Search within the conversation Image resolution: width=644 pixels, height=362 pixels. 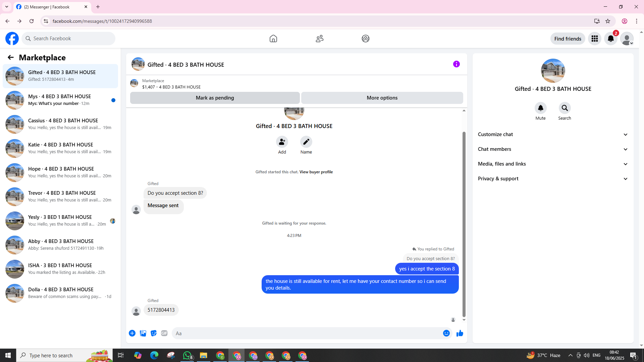[x=565, y=108]
